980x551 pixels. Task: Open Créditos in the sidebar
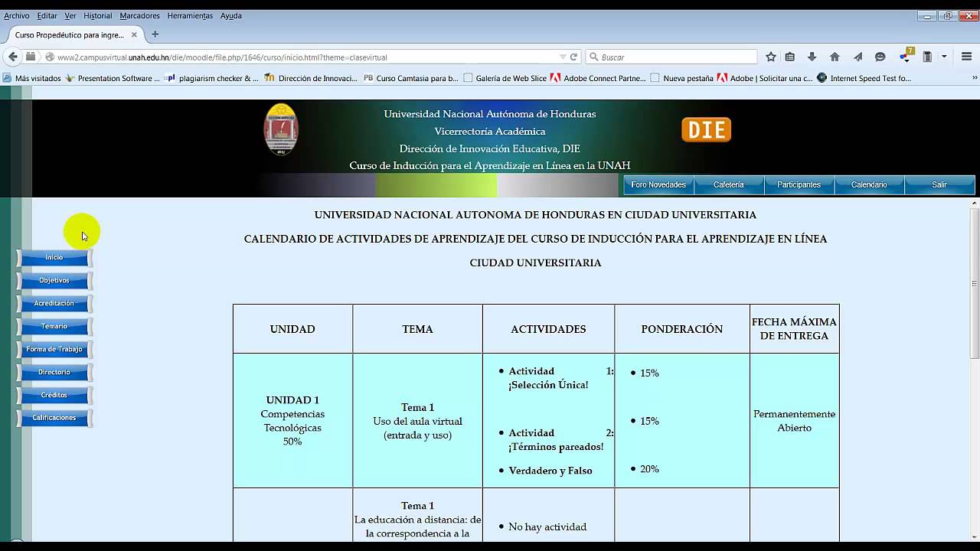[54, 395]
